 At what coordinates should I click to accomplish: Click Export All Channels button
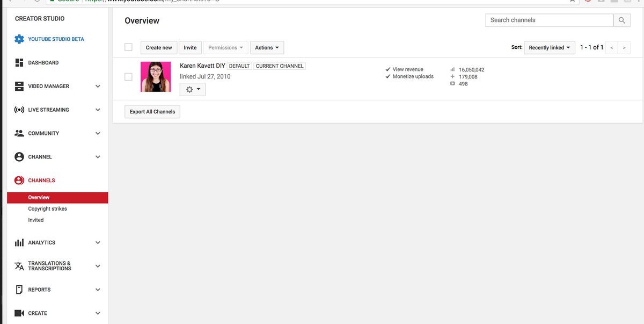coord(152,112)
